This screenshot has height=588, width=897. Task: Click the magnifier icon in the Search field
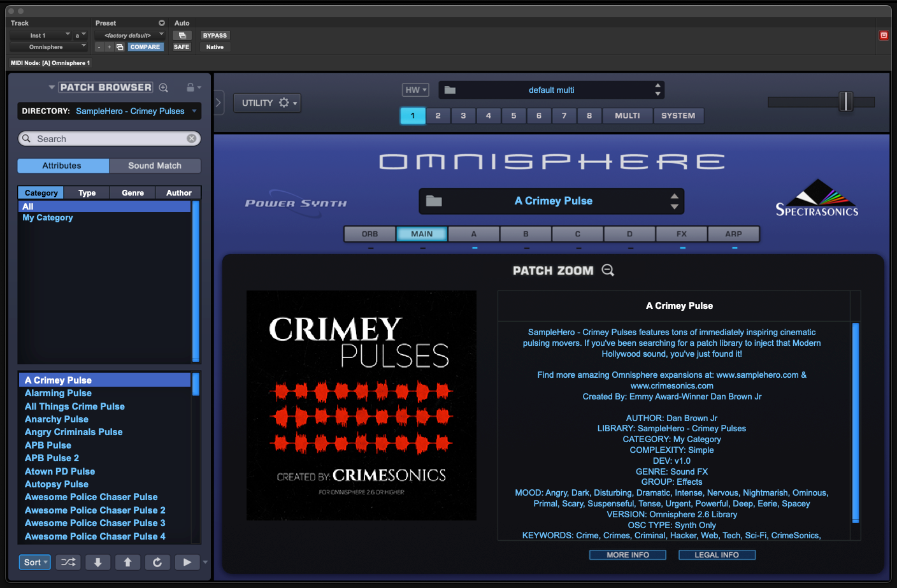26,138
